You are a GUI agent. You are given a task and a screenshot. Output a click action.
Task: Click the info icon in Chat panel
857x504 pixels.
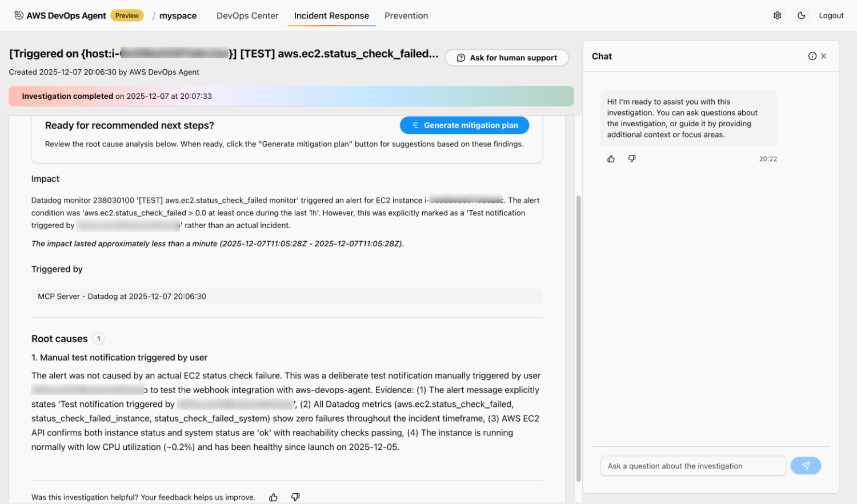812,56
